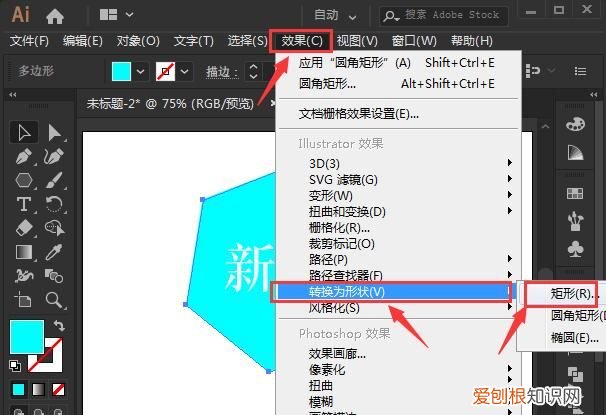Open the 文字(T) menu

tap(193, 41)
